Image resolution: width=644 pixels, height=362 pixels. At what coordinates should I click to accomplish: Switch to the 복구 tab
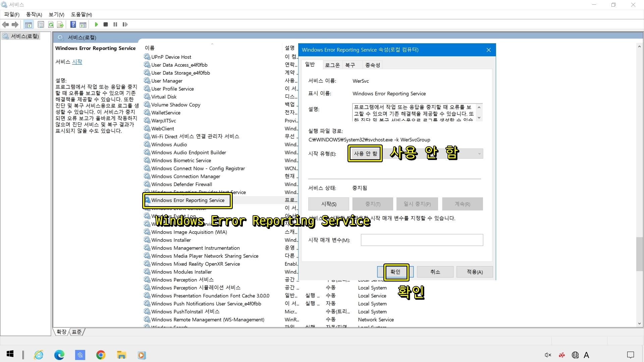[x=350, y=65]
